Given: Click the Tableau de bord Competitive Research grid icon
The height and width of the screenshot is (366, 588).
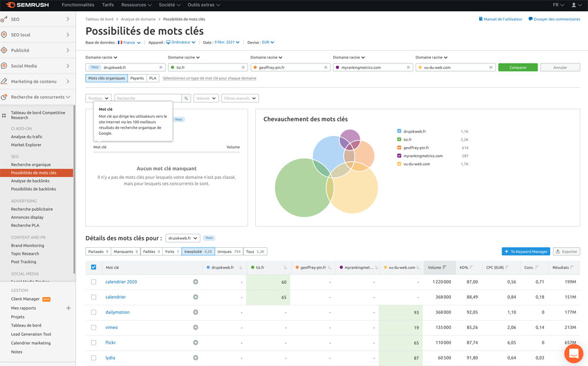Looking at the screenshot, I should pyautogui.click(x=4, y=115).
